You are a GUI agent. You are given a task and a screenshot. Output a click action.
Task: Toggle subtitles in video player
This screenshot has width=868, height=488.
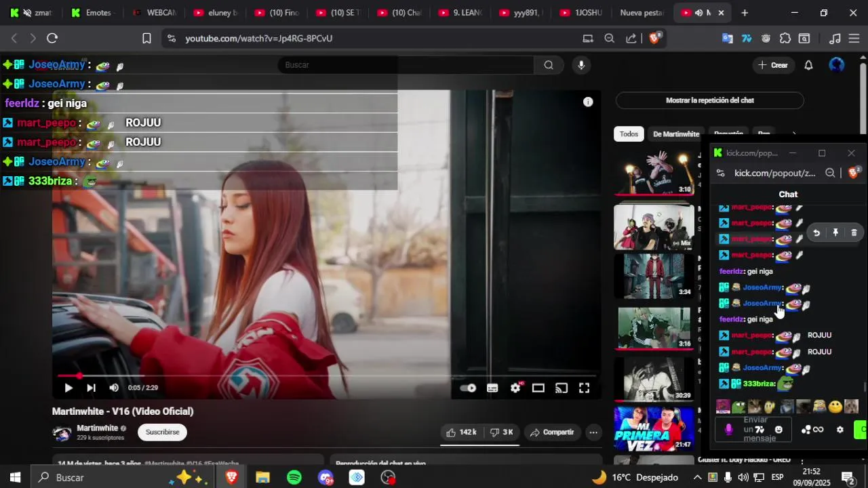[492, 388]
